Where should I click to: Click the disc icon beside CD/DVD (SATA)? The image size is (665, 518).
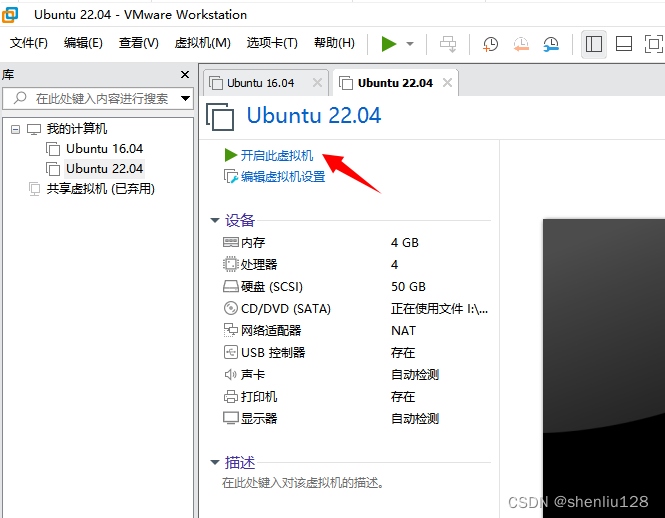point(231,308)
